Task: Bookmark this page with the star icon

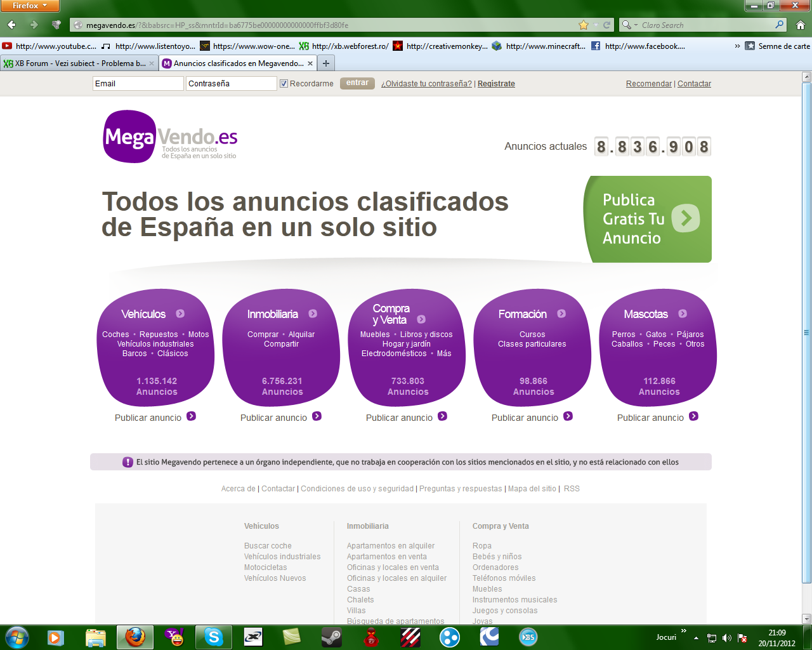Action: point(584,25)
